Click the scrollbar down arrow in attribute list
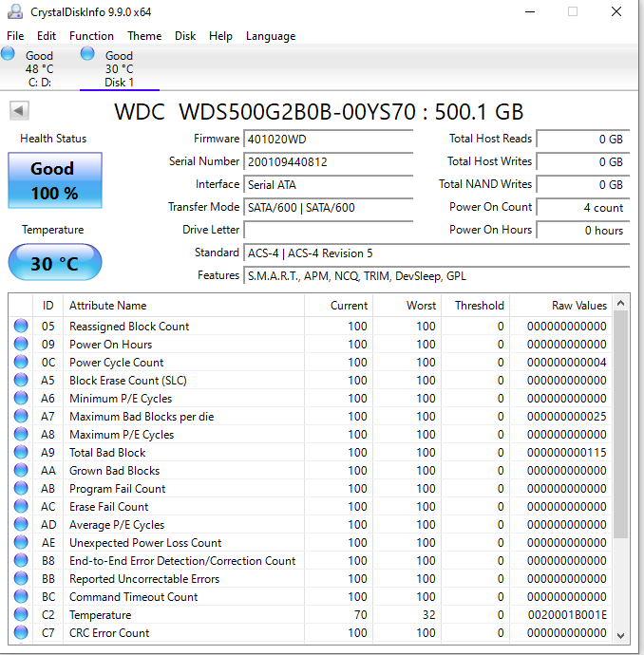 point(621,635)
